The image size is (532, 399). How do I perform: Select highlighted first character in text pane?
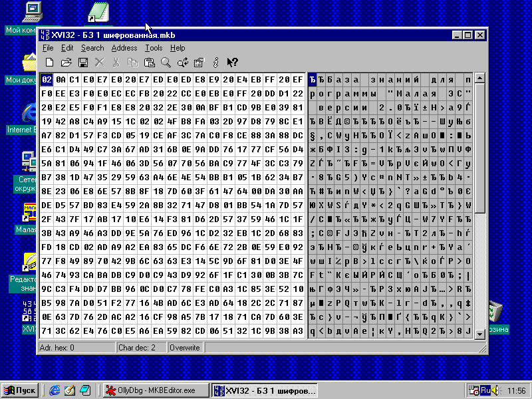[x=313, y=80]
